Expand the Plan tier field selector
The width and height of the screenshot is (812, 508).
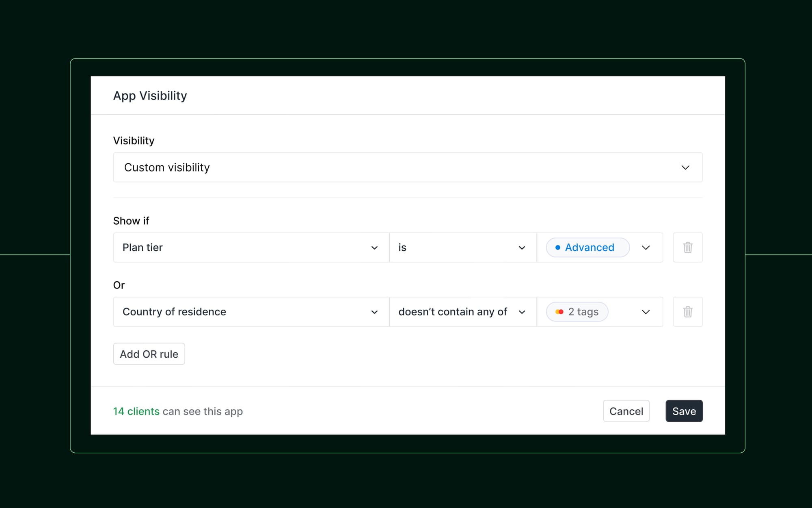pyautogui.click(x=251, y=247)
